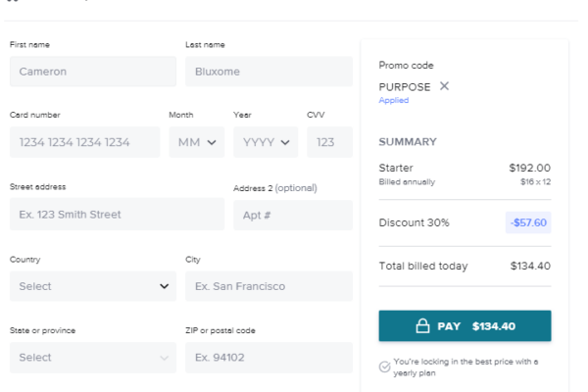Click the -$57.60 discount badge
Image resolution: width=588 pixels, height=392 pixels.
coord(528,222)
